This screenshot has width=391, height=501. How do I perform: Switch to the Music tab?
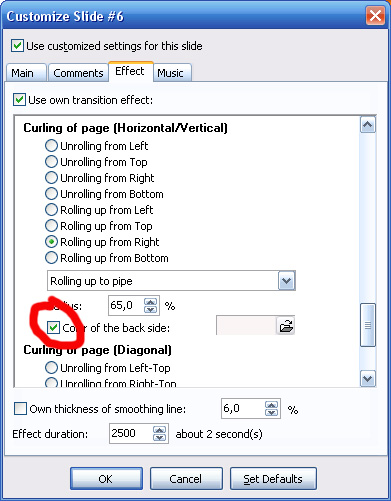(172, 73)
